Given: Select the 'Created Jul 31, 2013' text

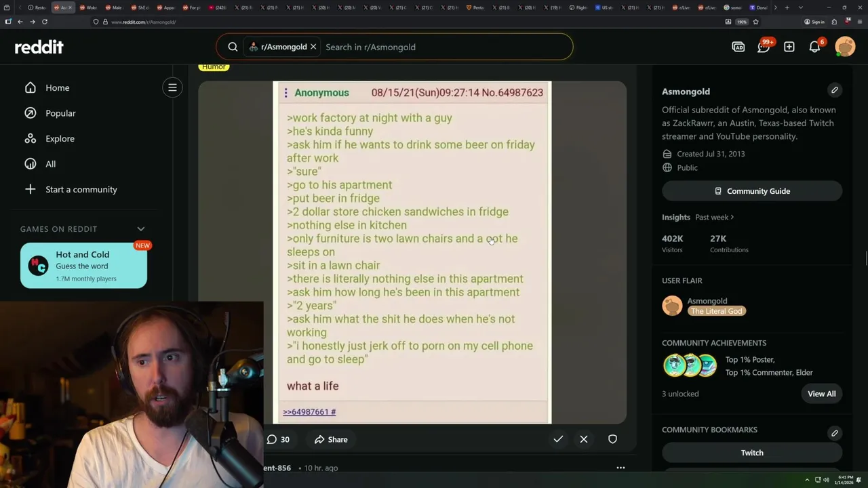Looking at the screenshot, I should [711, 154].
